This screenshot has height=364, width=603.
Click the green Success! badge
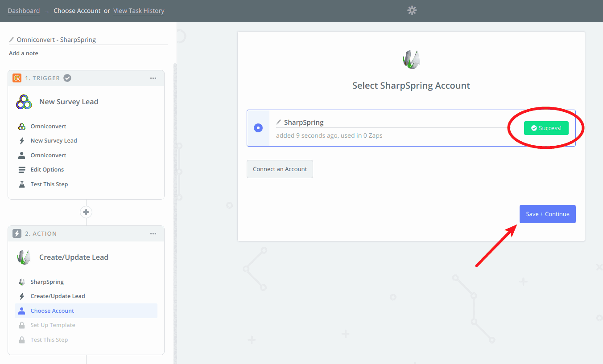pos(546,127)
